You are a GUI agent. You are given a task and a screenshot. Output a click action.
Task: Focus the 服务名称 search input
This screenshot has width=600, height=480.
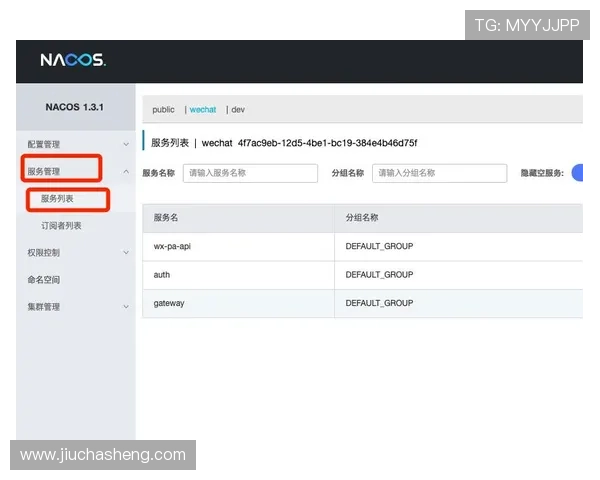[x=250, y=173]
